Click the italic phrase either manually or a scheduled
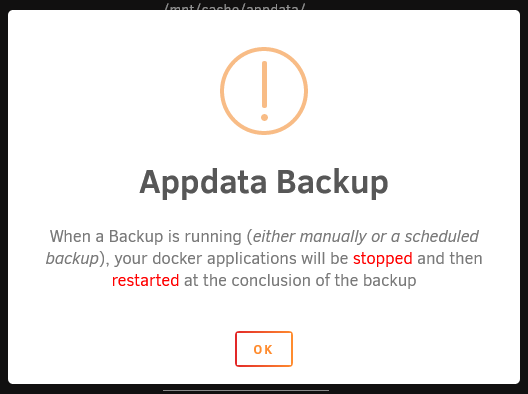This screenshot has width=528, height=394. (366, 237)
